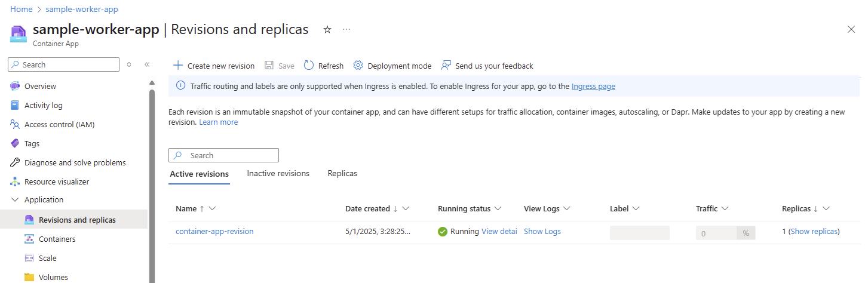
Task: Open the container-app-revision link
Action: click(214, 232)
